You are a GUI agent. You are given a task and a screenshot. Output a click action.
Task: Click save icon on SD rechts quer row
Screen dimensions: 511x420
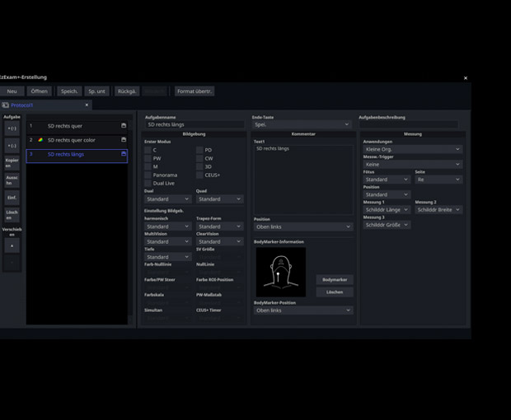point(124,126)
